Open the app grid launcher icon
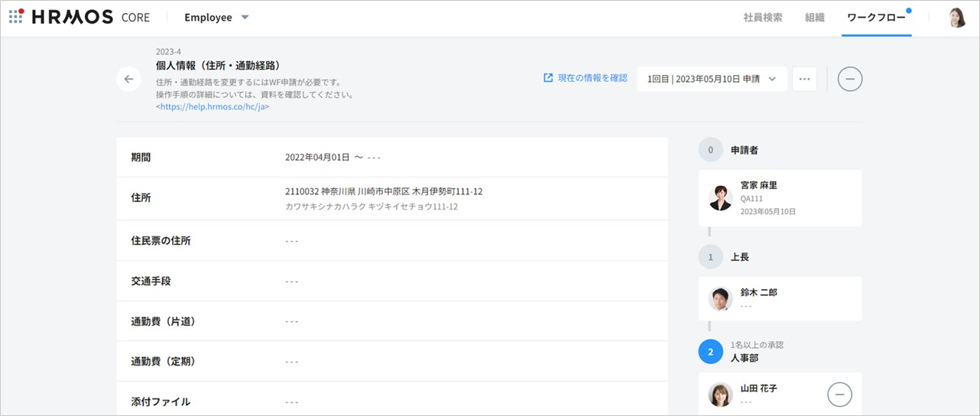Image resolution: width=980 pixels, height=416 pixels. [16, 17]
